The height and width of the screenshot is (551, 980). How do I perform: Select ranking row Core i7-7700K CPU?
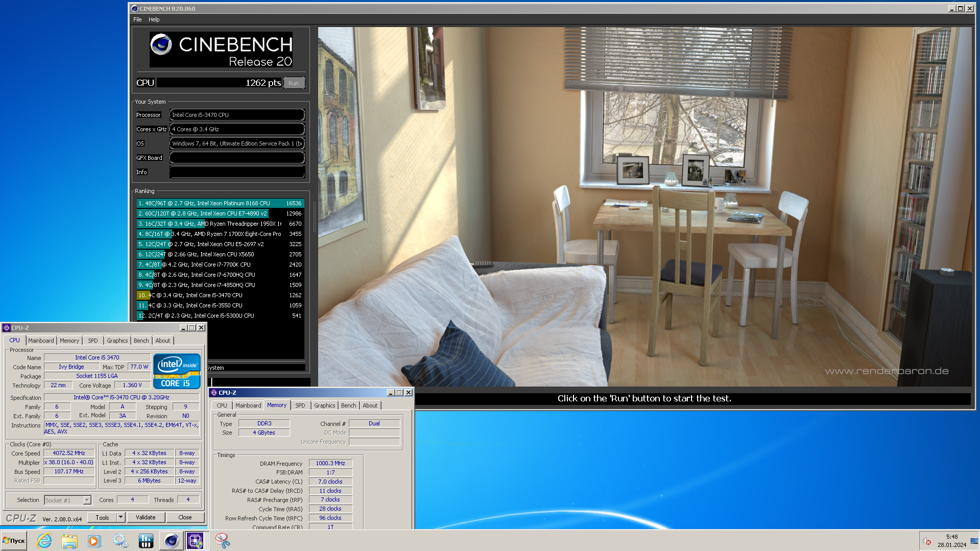click(x=220, y=265)
